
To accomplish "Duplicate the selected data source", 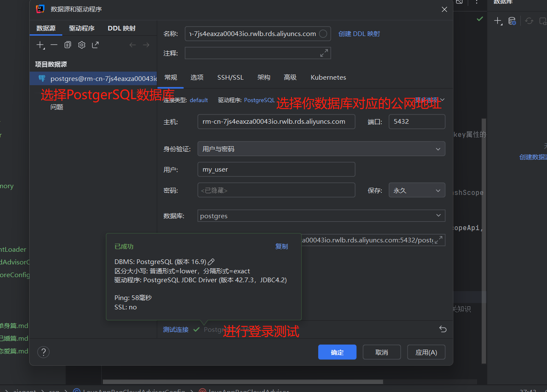I will click(68, 45).
